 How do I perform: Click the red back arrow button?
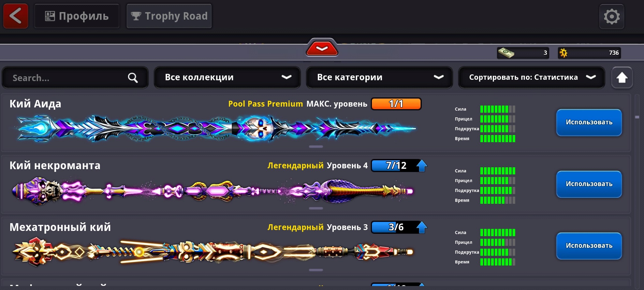16,16
